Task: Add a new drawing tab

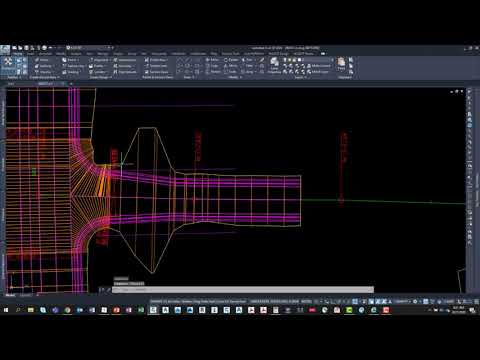Action: pos(71,84)
